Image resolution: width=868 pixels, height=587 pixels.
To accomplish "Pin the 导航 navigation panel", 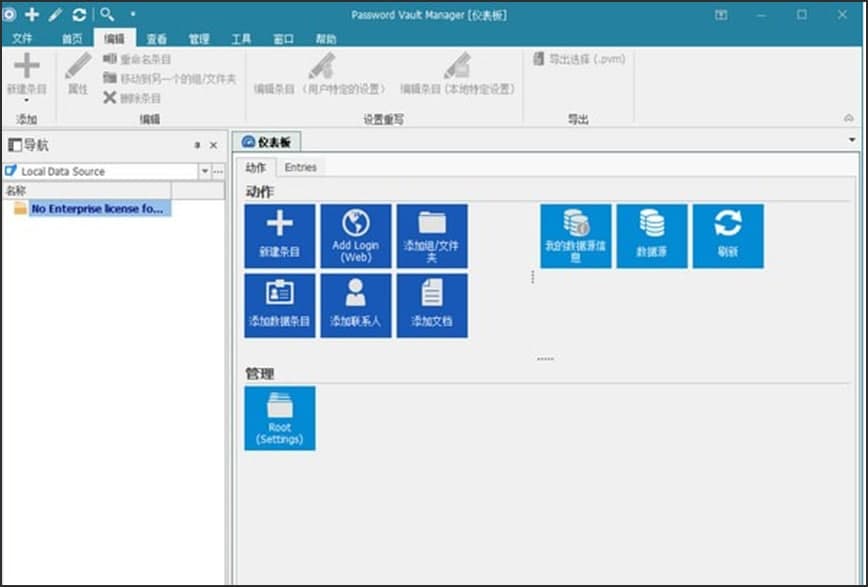I will click(x=197, y=146).
